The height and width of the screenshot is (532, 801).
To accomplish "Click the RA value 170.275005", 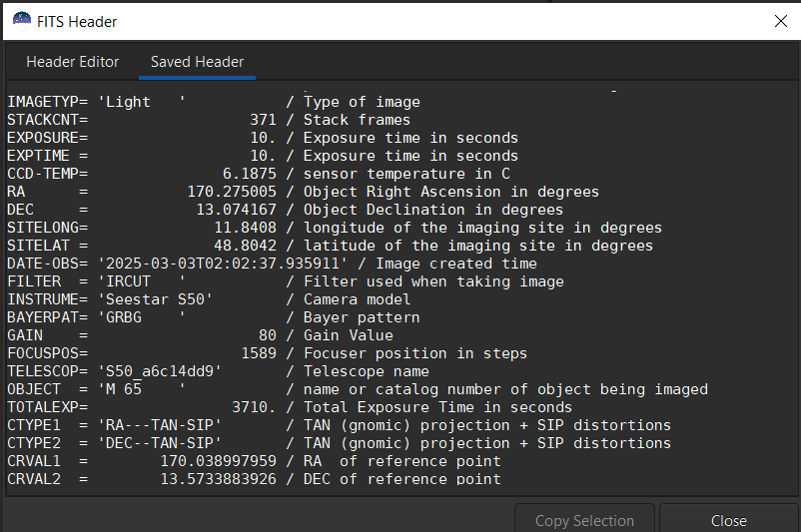I will (232, 192).
